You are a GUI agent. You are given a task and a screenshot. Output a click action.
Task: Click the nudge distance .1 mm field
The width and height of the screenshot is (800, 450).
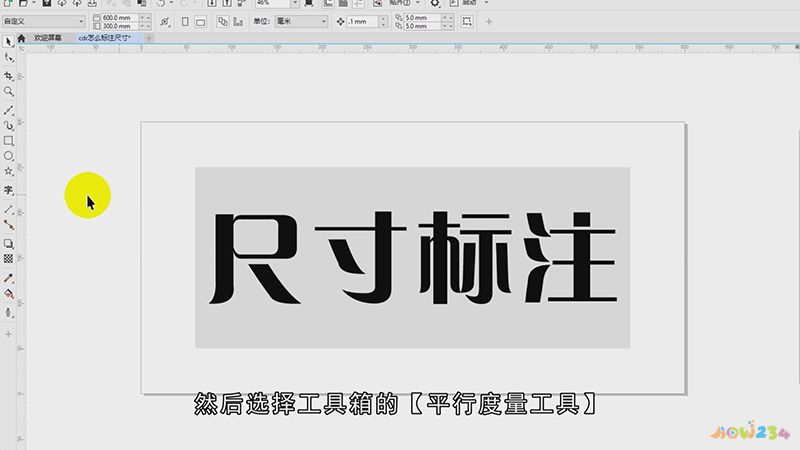click(362, 21)
